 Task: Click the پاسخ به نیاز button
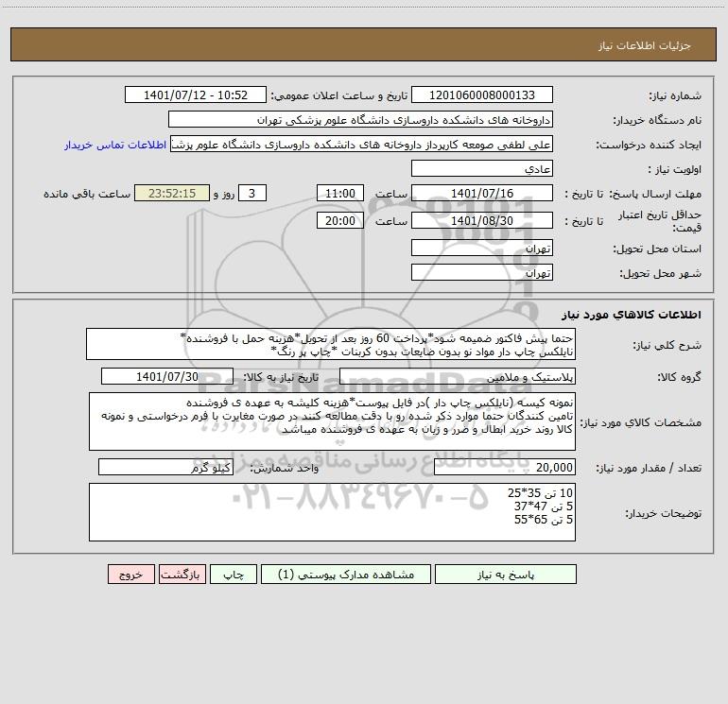pyautogui.click(x=506, y=575)
